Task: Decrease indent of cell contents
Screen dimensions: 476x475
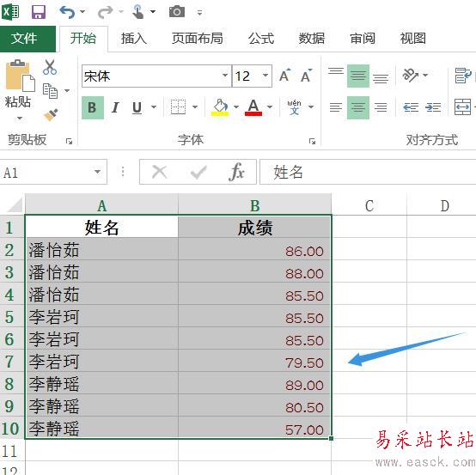Action: pos(411,107)
